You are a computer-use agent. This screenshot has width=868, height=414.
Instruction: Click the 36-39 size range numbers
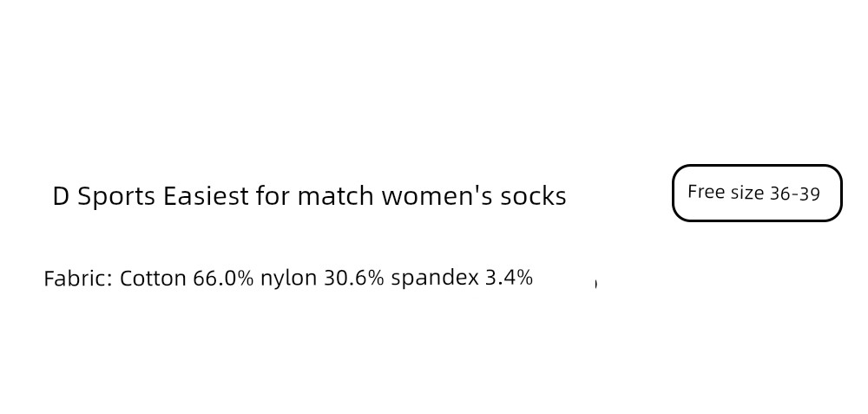pyautogui.click(x=794, y=194)
